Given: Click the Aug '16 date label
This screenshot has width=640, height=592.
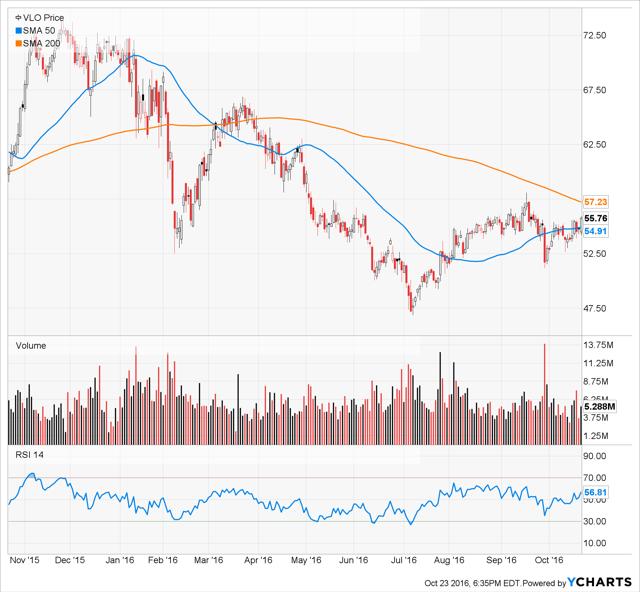Looking at the screenshot, I should (x=449, y=560).
